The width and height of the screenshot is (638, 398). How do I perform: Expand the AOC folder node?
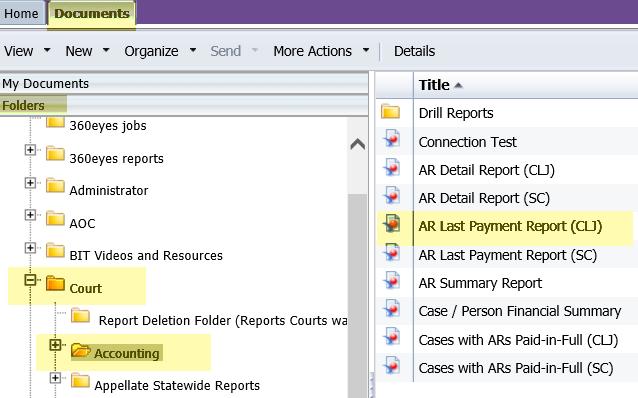pyautogui.click(x=30, y=214)
